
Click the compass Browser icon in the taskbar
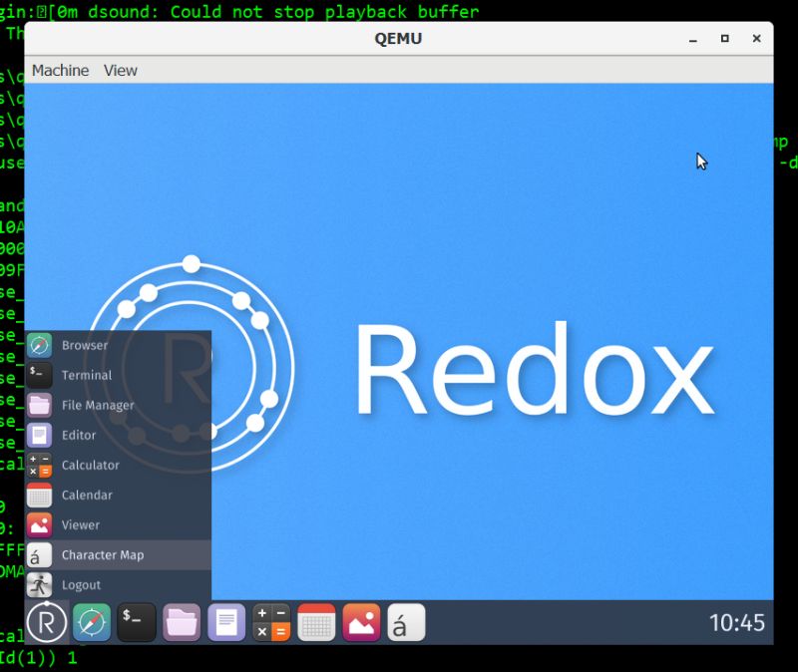pyautogui.click(x=91, y=621)
